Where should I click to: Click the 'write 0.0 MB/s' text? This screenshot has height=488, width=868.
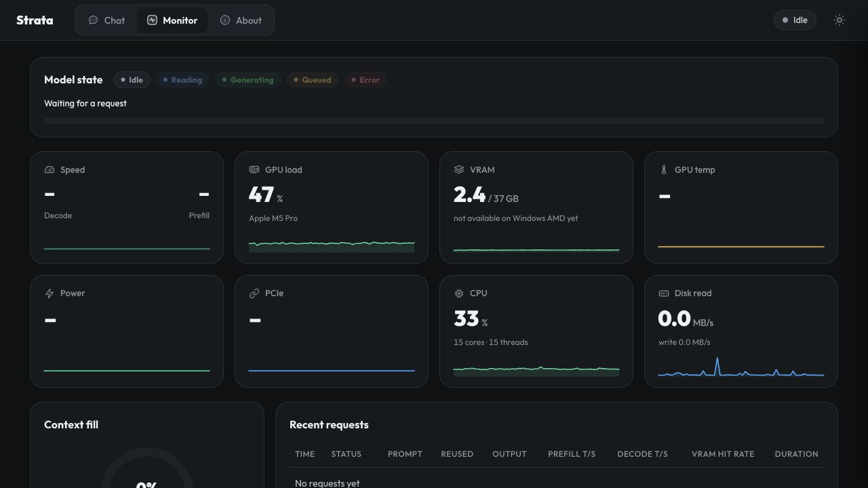click(684, 342)
